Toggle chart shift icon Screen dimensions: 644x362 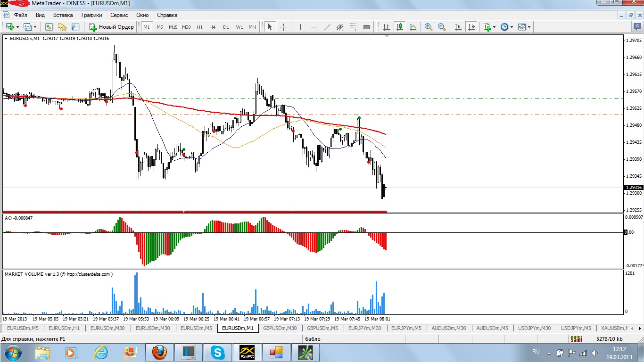click(471, 27)
